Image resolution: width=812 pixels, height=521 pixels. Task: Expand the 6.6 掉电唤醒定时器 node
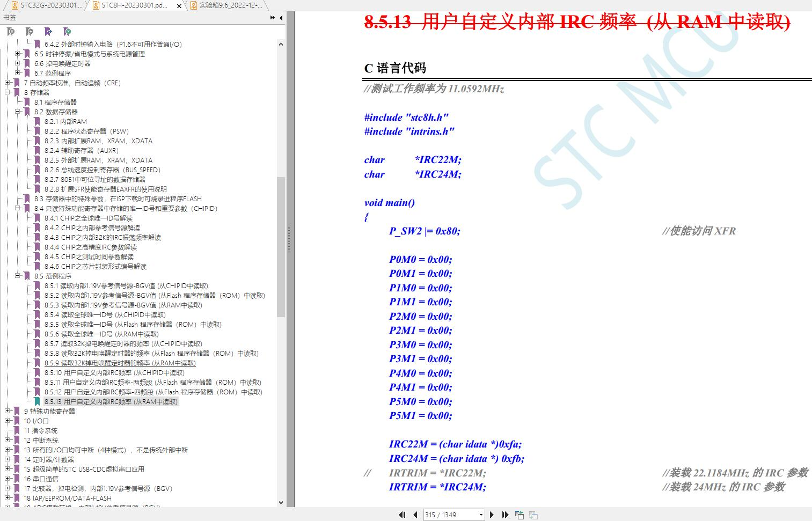[18, 63]
